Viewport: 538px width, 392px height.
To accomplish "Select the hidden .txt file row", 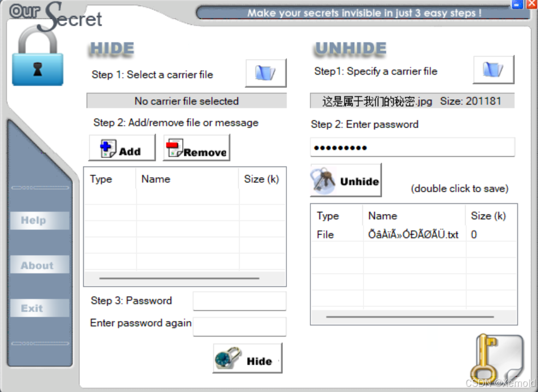I will (x=414, y=235).
